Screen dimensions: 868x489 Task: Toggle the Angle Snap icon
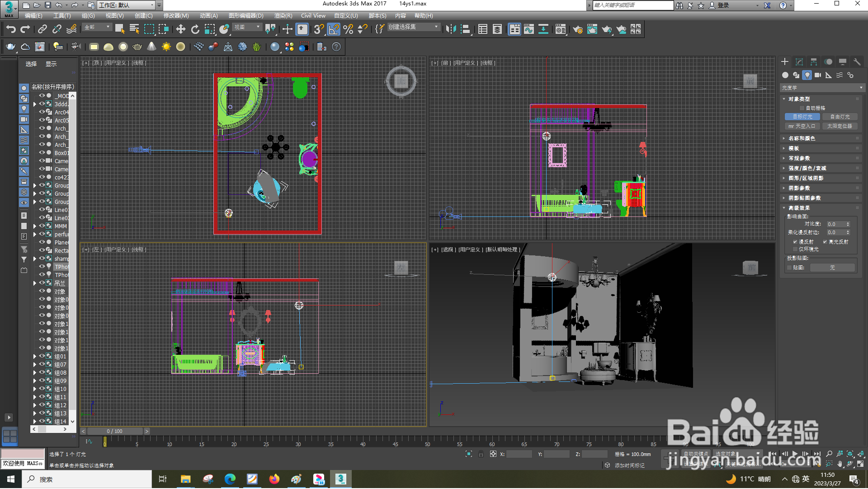coord(334,29)
